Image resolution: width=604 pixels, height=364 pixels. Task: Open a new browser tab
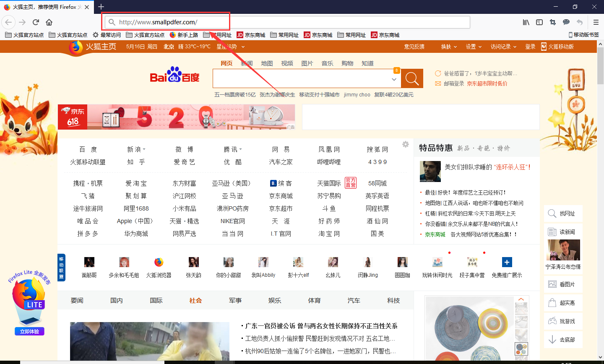(101, 7)
